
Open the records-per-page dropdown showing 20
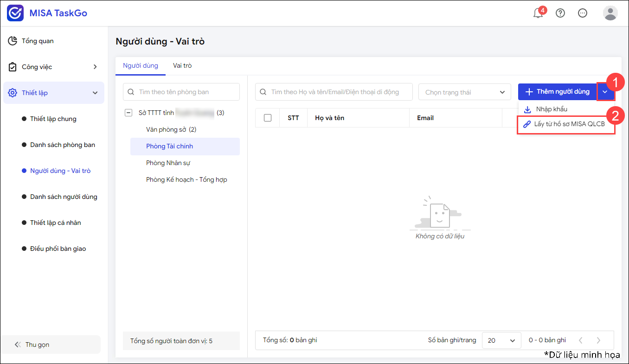501,340
